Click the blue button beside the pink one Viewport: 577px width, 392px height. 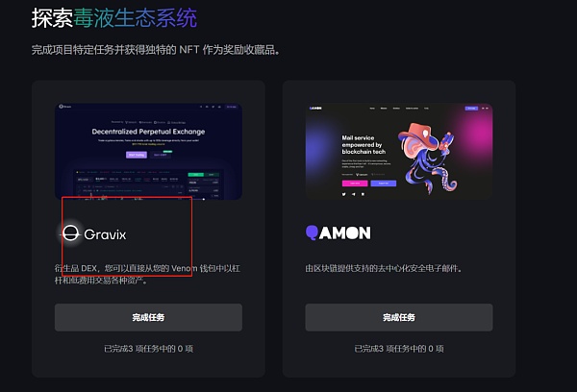[x=384, y=184]
